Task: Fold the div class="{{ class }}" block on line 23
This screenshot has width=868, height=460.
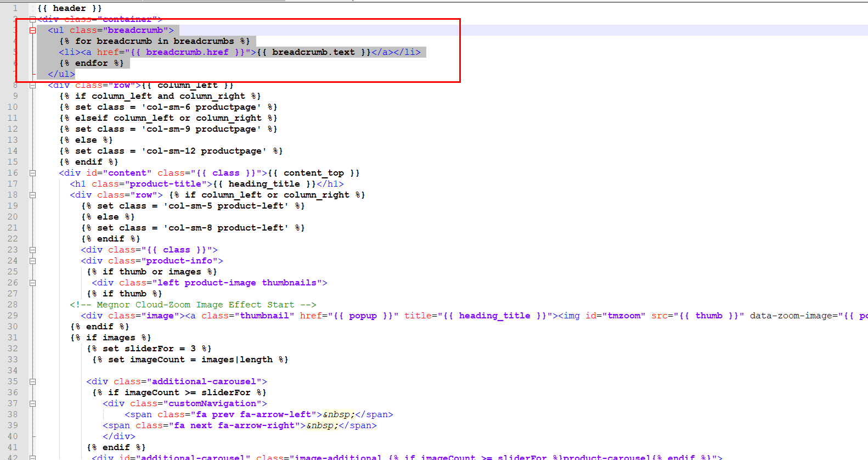Action: coord(33,250)
